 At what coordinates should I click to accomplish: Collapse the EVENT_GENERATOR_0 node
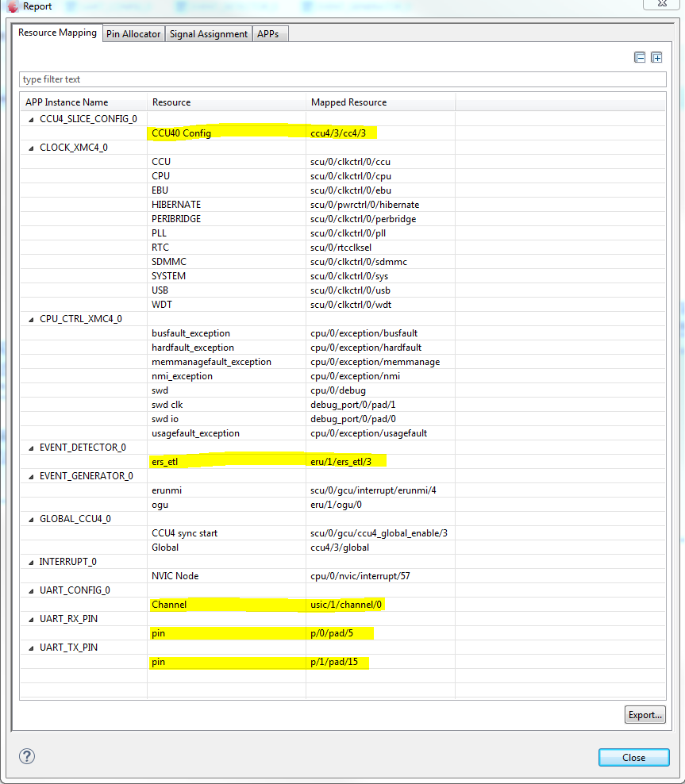(x=31, y=476)
